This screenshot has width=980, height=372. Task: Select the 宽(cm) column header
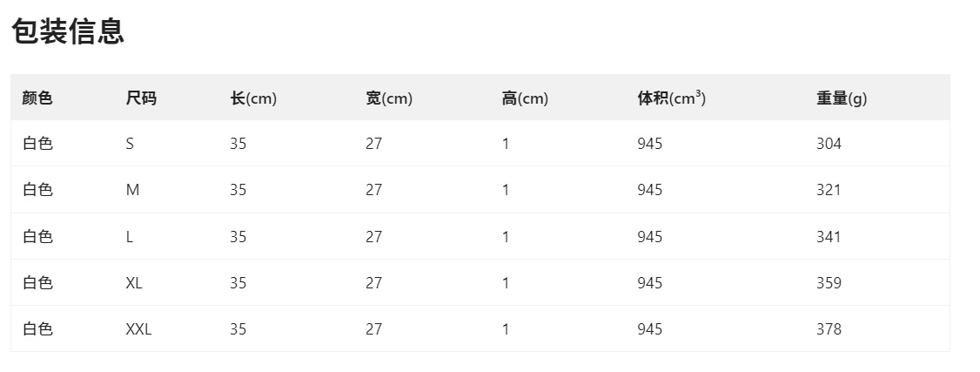tap(389, 98)
